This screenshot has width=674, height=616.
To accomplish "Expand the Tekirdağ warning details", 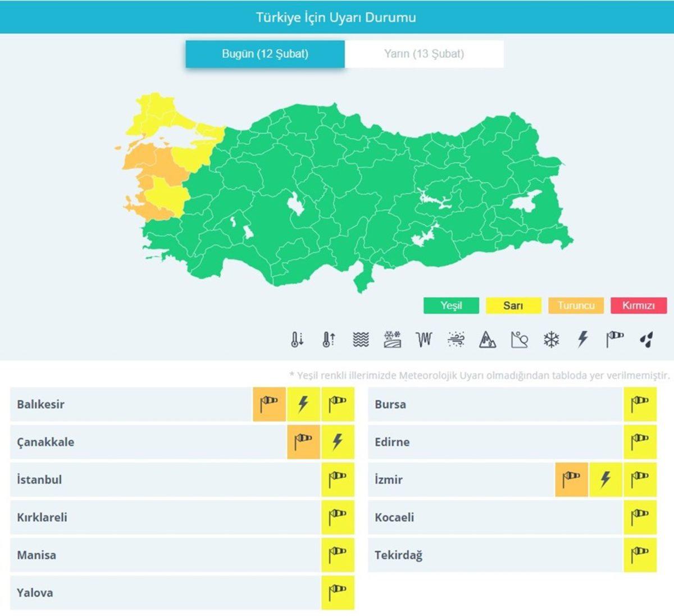I will 505,555.
